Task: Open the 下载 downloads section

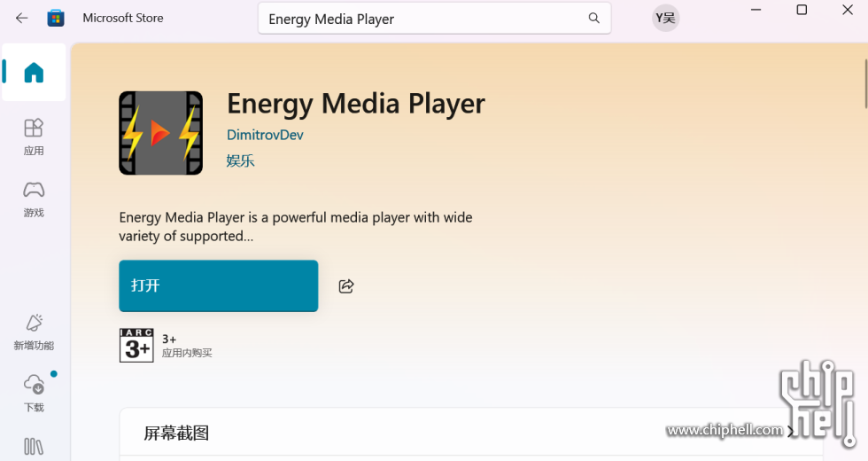Action: pyautogui.click(x=34, y=392)
